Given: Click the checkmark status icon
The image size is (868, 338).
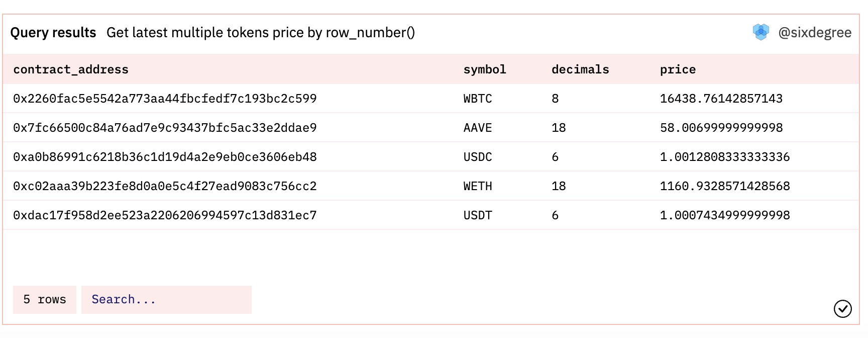Looking at the screenshot, I should pos(842,308).
